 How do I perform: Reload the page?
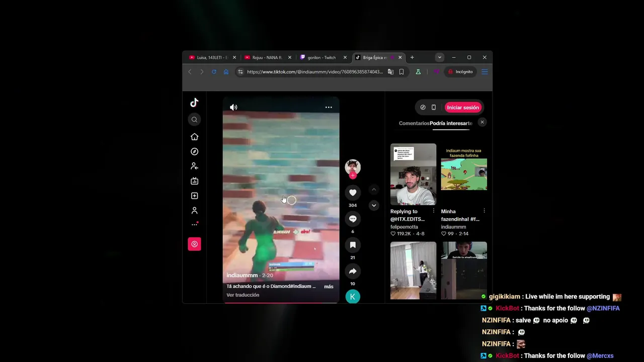click(x=214, y=72)
